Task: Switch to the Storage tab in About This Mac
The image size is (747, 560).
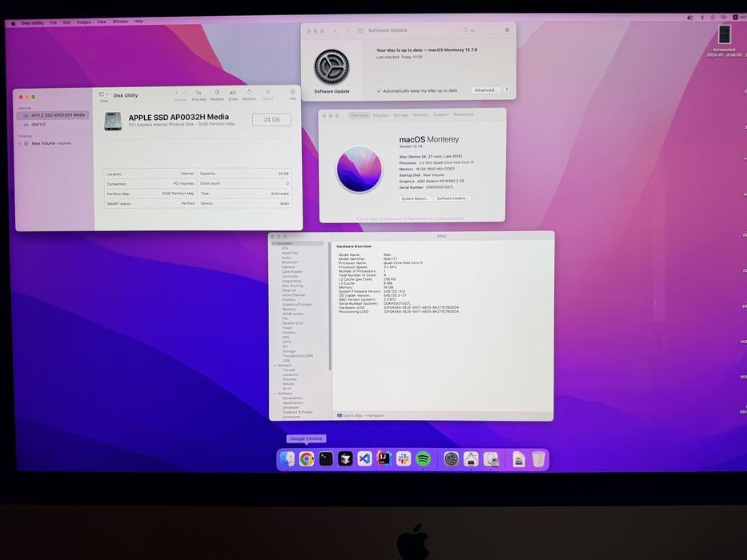Action: click(x=400, y=115)
